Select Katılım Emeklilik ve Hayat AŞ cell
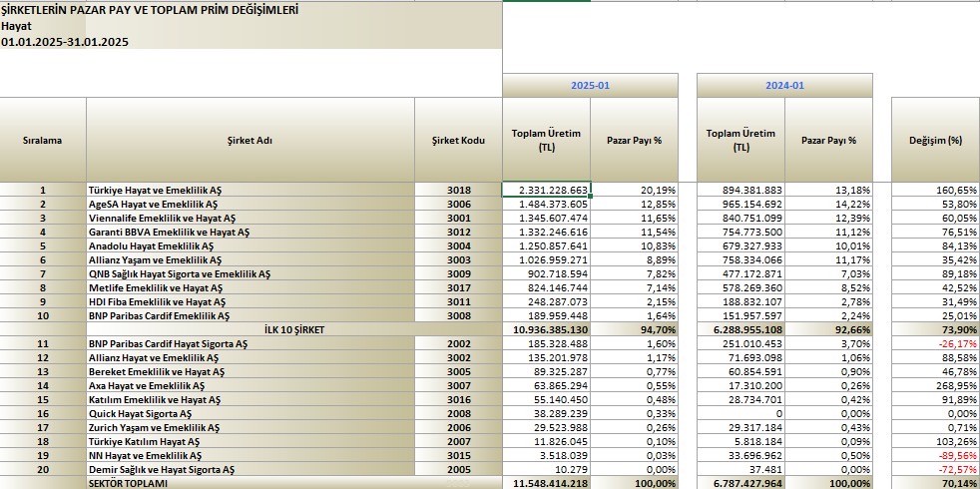 coord(250,399)
